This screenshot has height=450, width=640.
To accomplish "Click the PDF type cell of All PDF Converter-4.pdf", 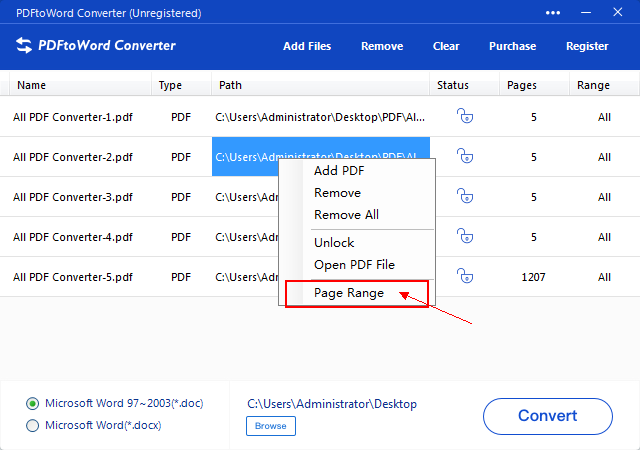I will 181,238.
